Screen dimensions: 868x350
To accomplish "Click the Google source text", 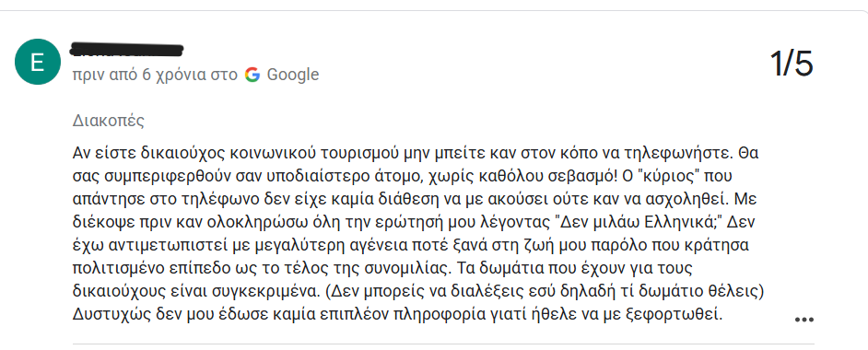I will click(293, 75).
